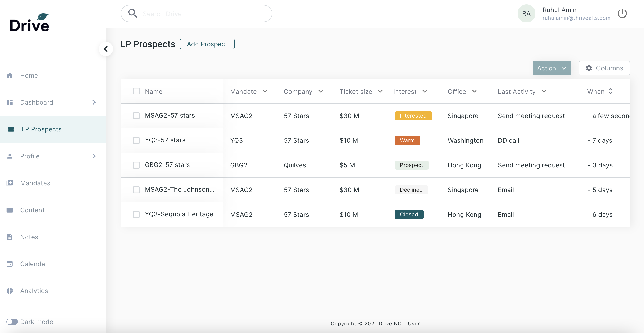Select the LP Prospects menu item
Screen dimensions: 644x333
click(41, 129)
